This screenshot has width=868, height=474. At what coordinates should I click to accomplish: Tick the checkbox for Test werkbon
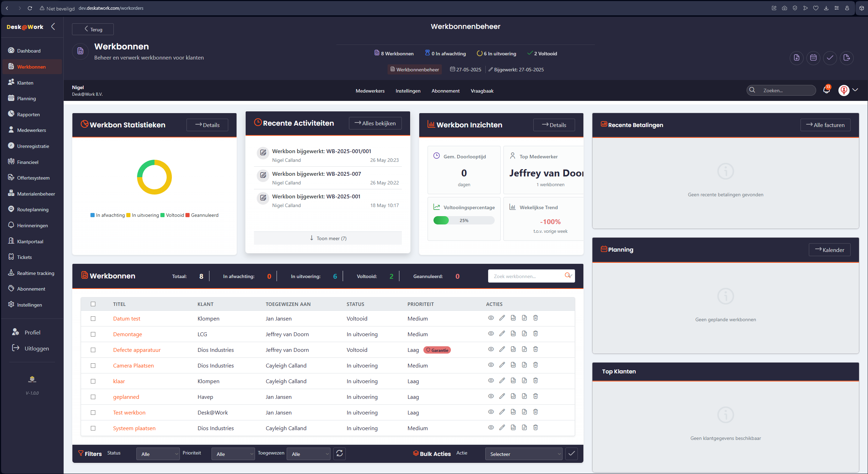pyautogui.click(x=93, y=412)
